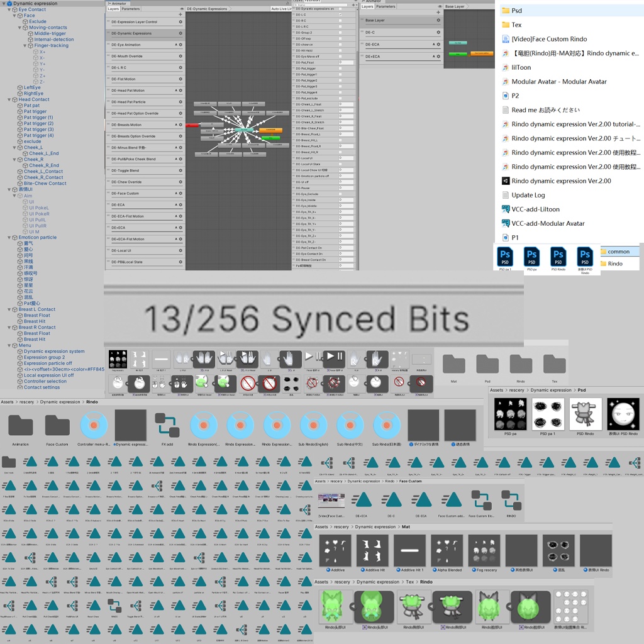Open the VCC-add-Liltoon shortcut
Image resolution: width=644 pixels, height=644 pixels.
click(x=535, y=209)
